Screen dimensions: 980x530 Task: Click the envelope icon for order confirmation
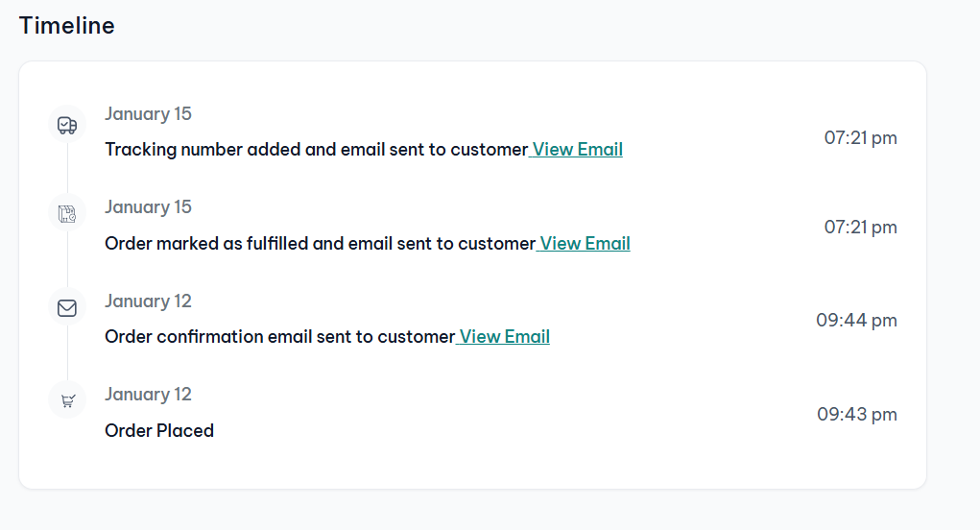click(67, 307)
